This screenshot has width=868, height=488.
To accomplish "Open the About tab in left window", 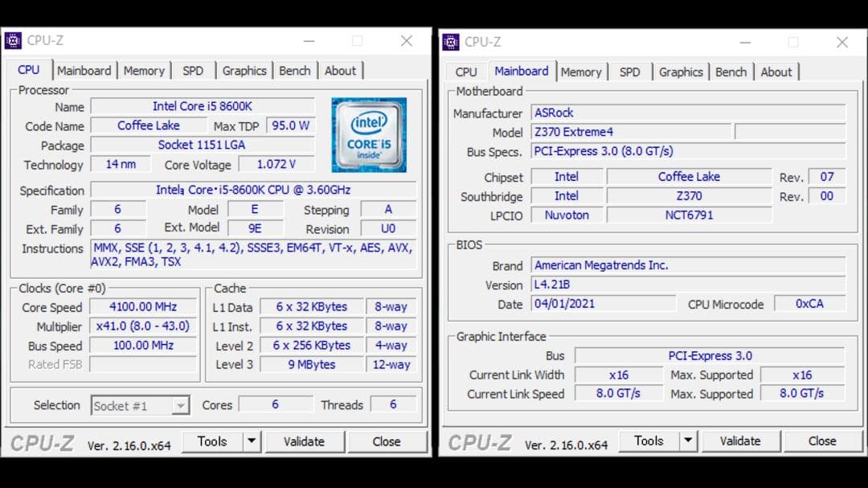I will coord(342,71).
